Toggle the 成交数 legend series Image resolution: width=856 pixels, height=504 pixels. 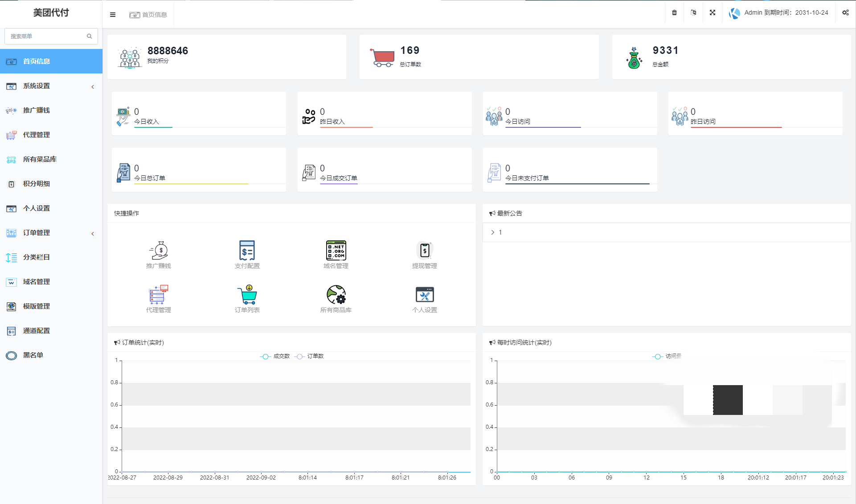[x=275, y=356]
